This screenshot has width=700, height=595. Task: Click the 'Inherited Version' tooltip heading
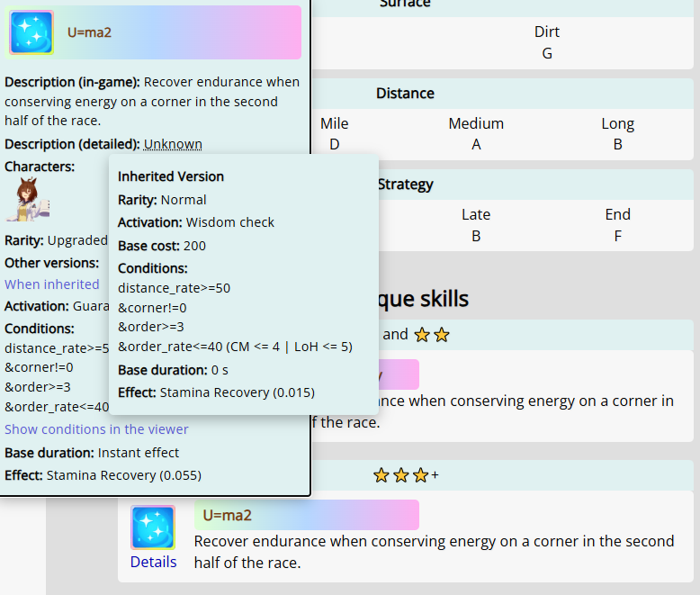[x=171, y=176]
